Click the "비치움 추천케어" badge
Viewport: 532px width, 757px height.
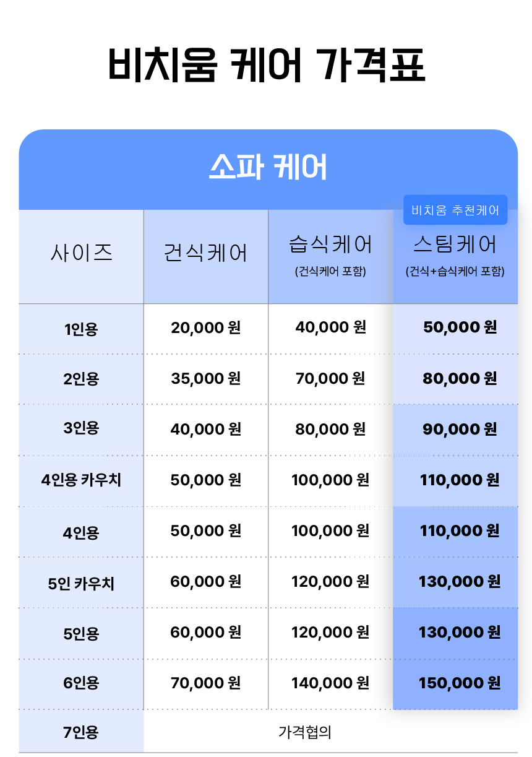tap(455, 210)
